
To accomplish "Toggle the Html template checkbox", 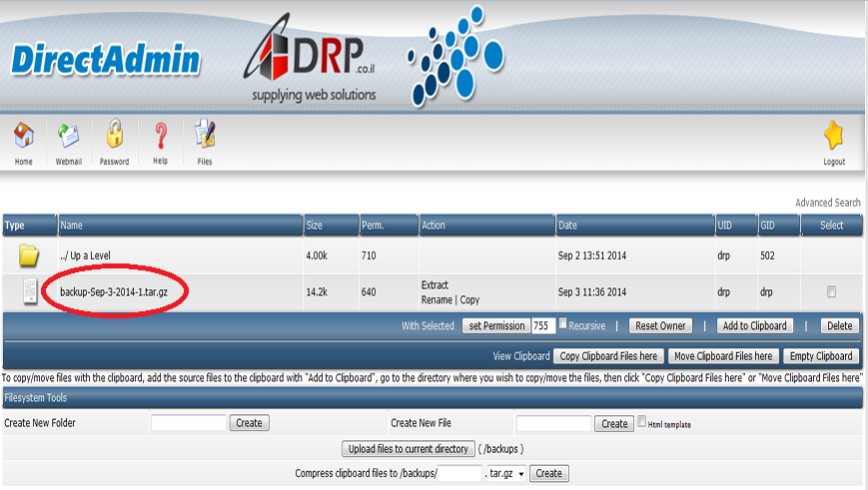I will (641, 422).
